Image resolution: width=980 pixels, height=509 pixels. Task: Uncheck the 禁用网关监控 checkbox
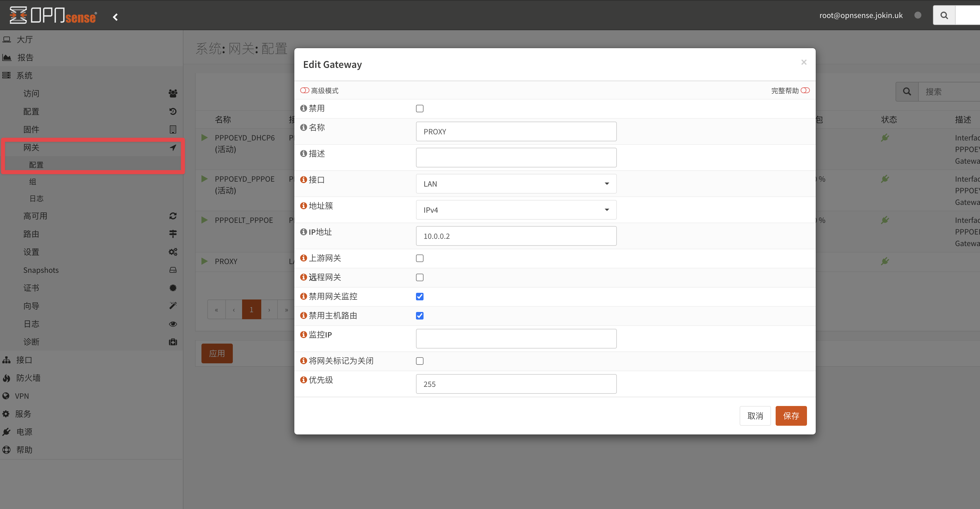click(420, 296)
